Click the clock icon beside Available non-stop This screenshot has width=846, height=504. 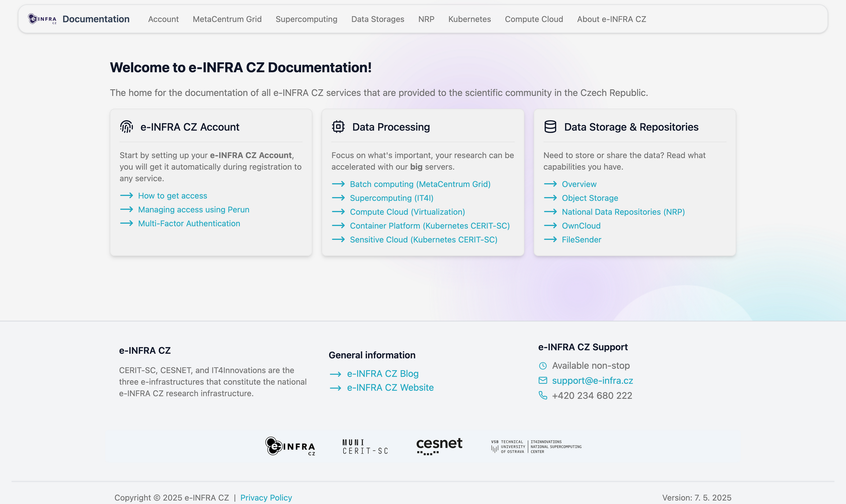[x=543, y=366]
